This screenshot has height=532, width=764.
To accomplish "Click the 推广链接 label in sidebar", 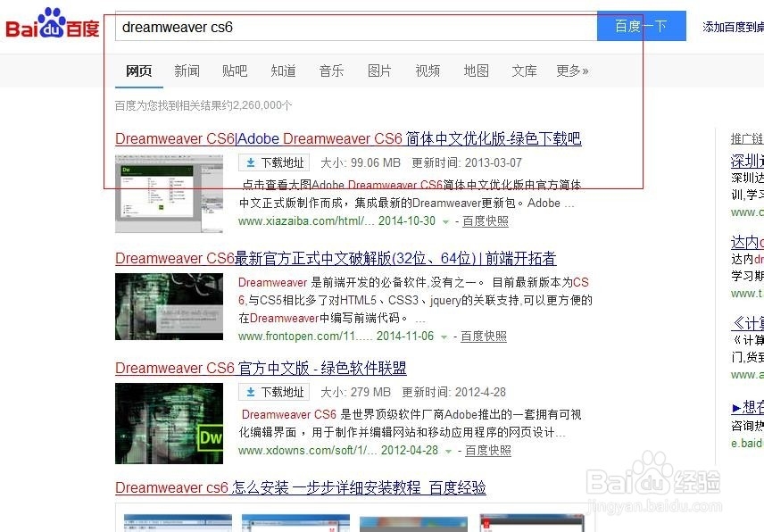I will pyautogui.click(x=747, y=139).
